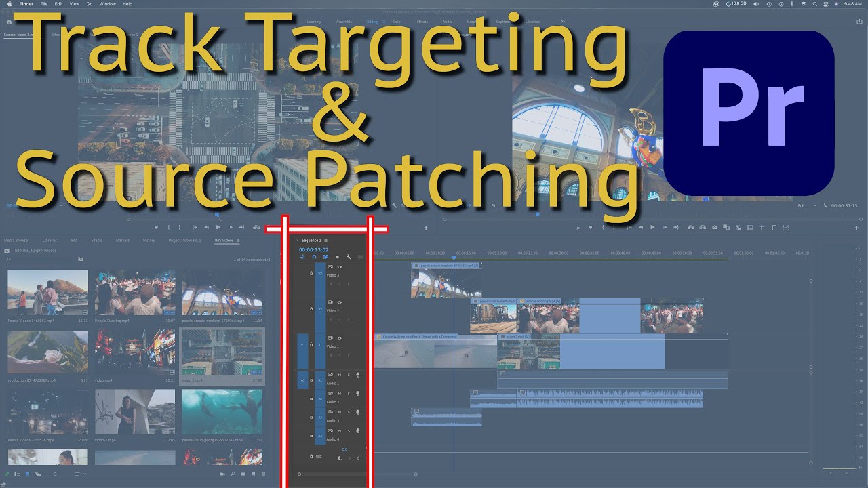Open File menu in menu bar
The width and height of the screenshot is (868, 488).
(43, 4)
